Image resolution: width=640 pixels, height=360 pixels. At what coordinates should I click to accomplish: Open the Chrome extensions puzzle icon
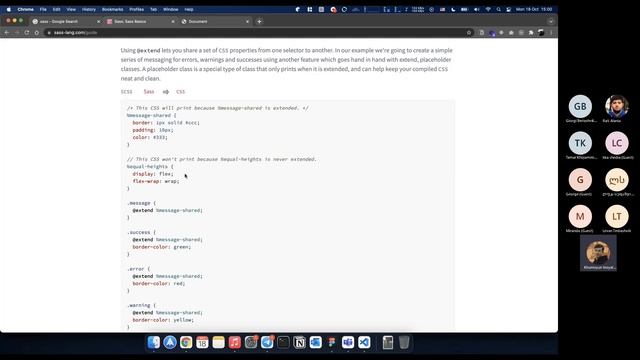point(531,33)
